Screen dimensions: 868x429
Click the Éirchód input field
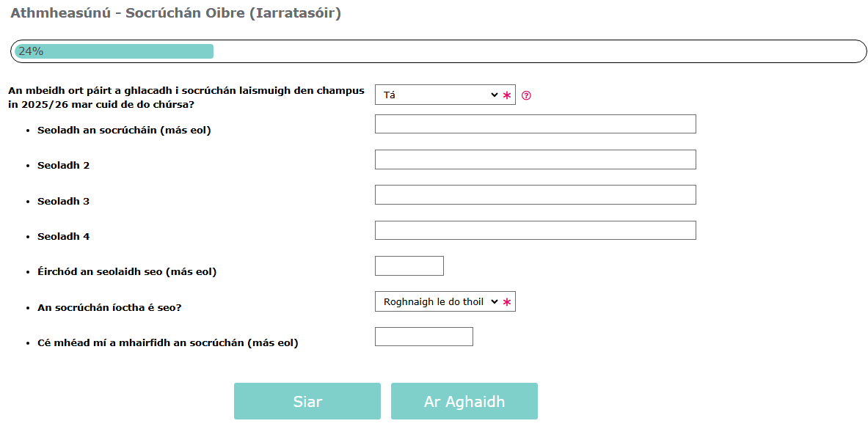coord(409,265)
